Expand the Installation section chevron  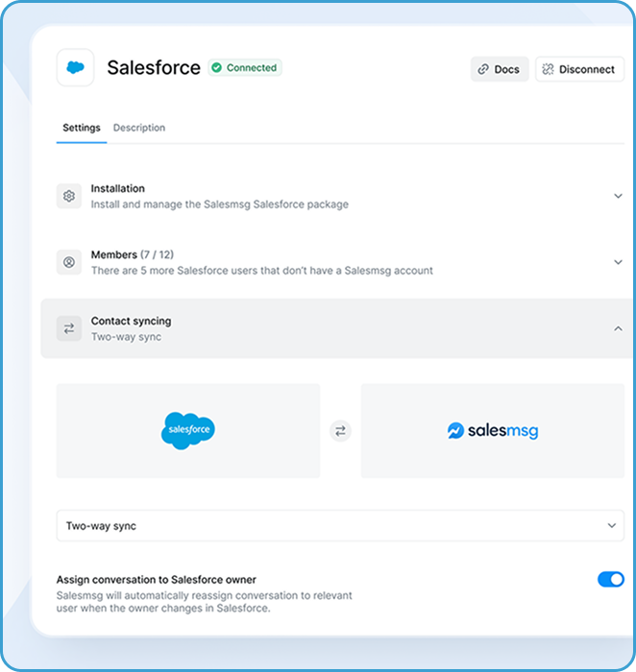(618, 196)
